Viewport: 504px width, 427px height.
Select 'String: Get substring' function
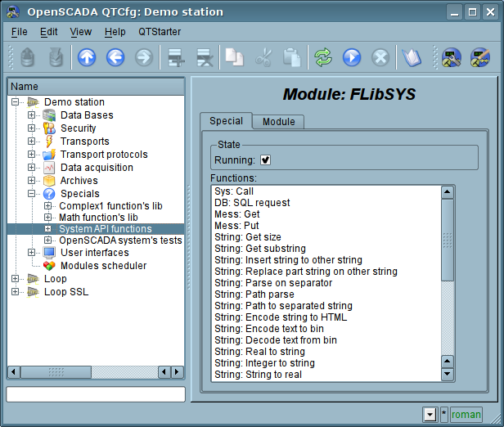(x=260, y=249)
